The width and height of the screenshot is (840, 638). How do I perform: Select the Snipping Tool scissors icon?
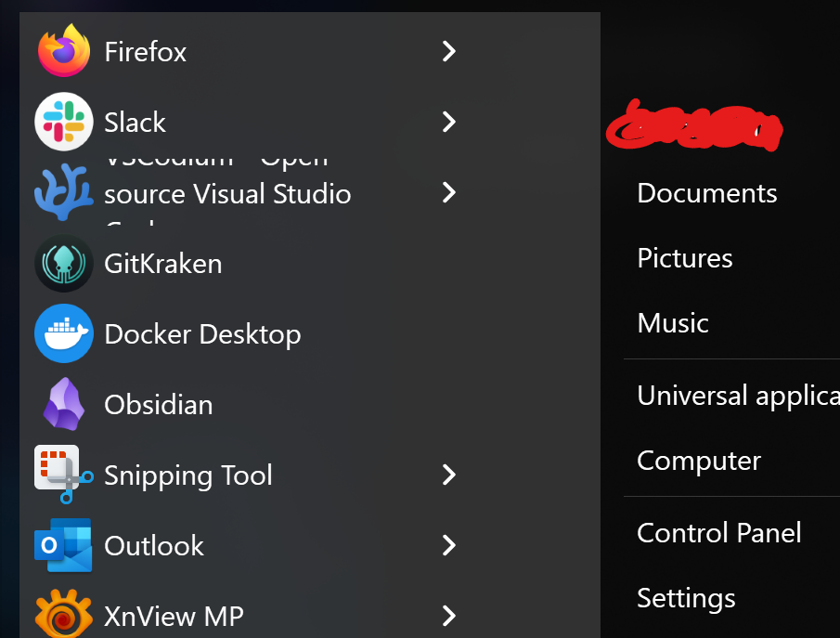[64, 475]
